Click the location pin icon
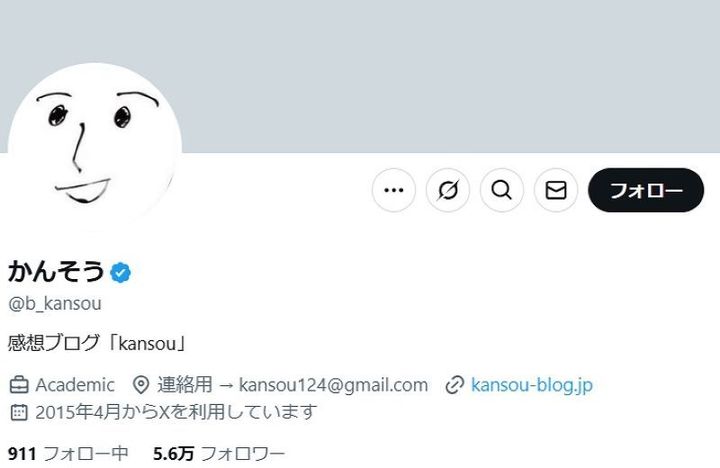 pyautogui.click(x=141, y=385)
